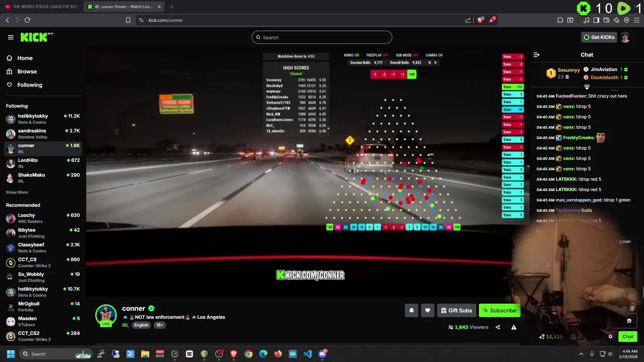Open a new browser tab
The image size is (644, 362).
click(x=172, y=7)
